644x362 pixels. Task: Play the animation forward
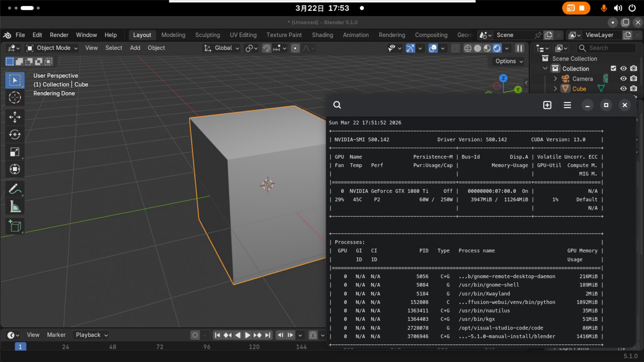pyautogui.click(x=247, y=335)
